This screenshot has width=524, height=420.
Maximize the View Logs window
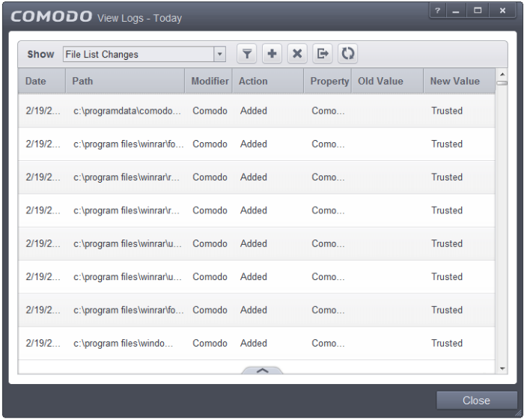478,10
